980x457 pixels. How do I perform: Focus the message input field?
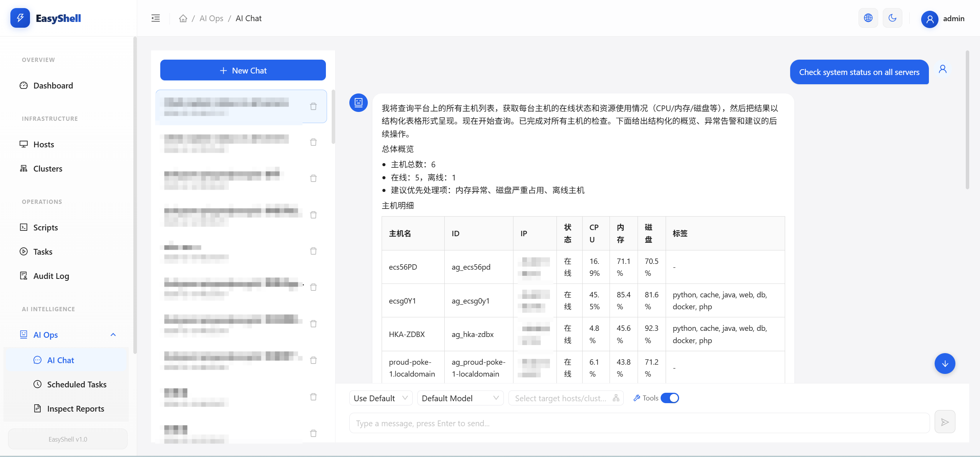[639, 423]
